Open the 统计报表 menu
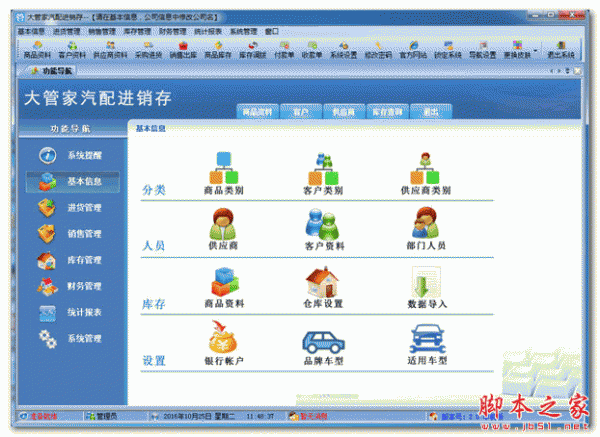This screenshot has height=437, width=600. tap(208, 31)
